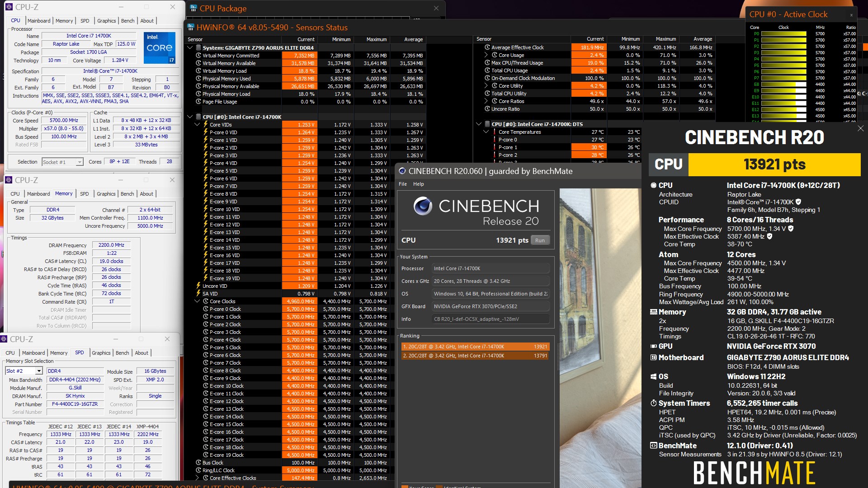Click the chip icon beside CPU [#0] Intel Core i7-14700K
Image resolution: width=868 pixels, height=488 pixels.
pos(198,117)
